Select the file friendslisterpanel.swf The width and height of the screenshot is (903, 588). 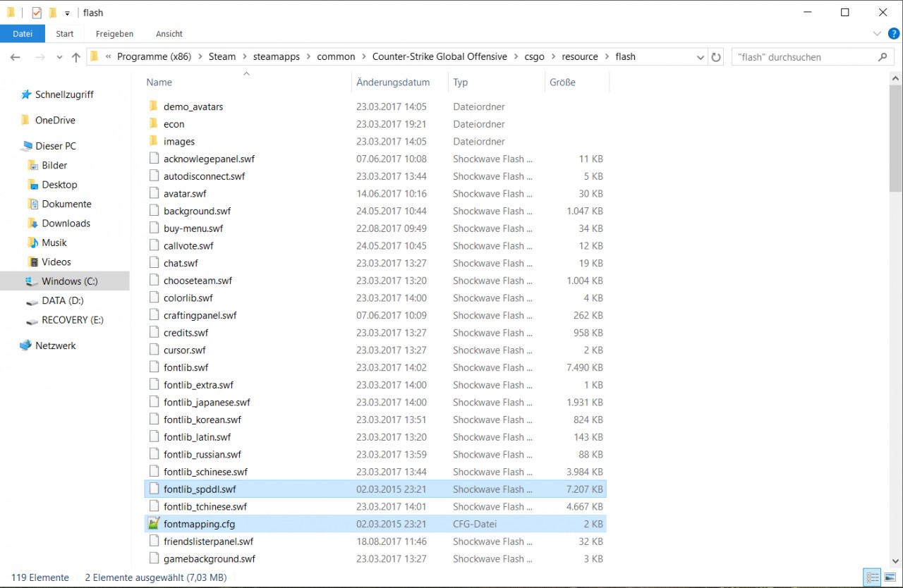point(208,541)
